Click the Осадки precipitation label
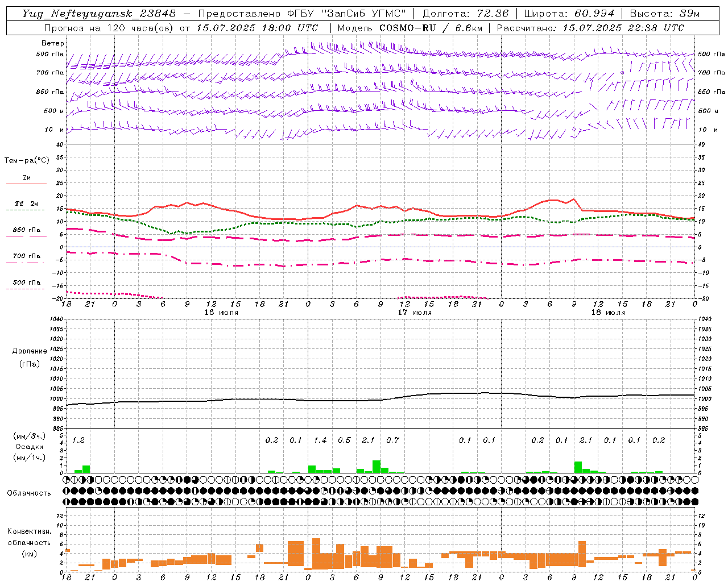The image size is (728, 582). coord(30,447)
